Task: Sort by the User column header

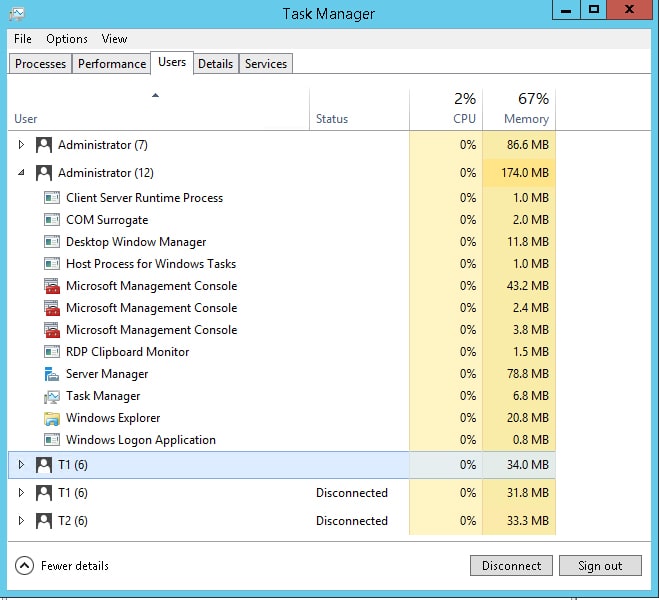Action: point(158,109)
